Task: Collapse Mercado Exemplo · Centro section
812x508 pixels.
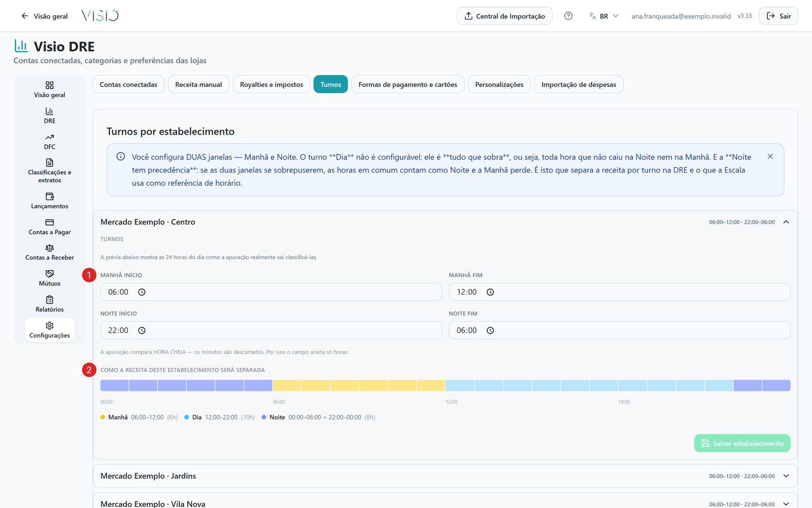Action: coord(786,222)
